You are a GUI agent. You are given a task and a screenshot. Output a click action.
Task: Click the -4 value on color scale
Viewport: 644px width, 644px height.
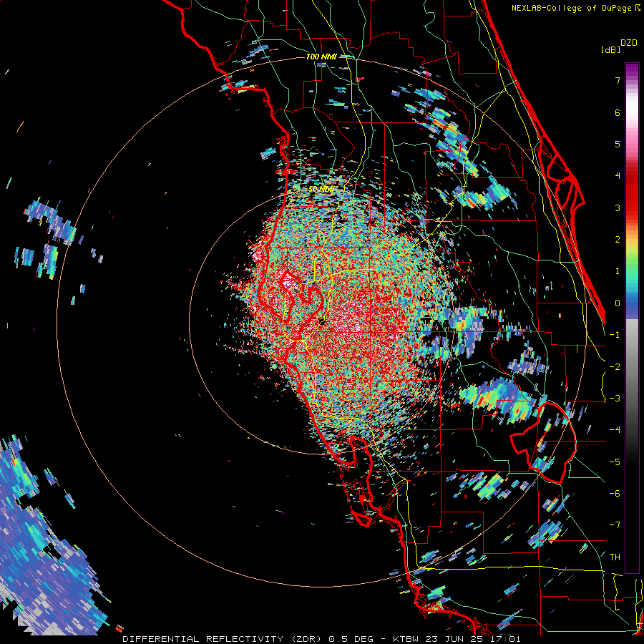point(615,430)
